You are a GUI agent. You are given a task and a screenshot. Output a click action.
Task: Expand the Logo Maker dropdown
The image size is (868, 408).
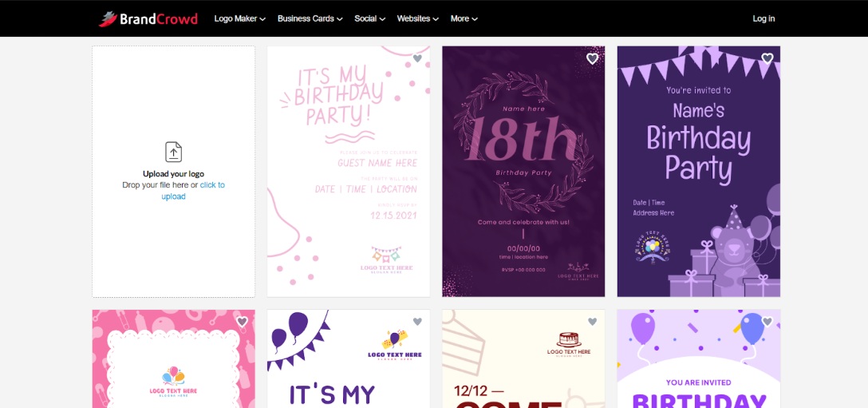(x=239, y=18)
